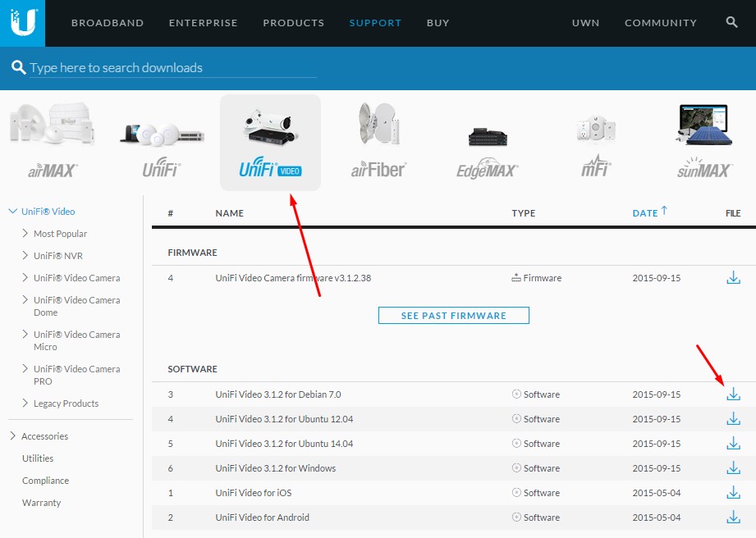Screen dimensions: 756x538
Task: Download UniFi Video 3.1.2 for Windows
Action: coord(733,468)
